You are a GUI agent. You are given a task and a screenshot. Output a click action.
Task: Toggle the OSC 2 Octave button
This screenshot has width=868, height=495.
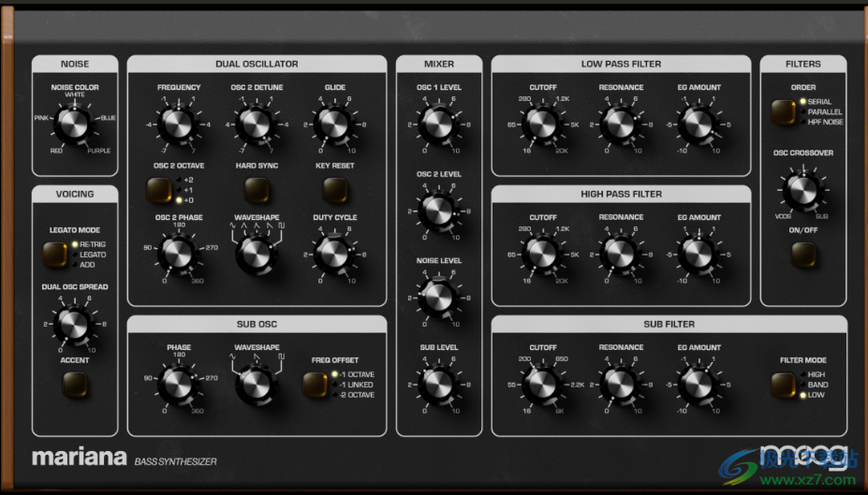pos(159,190)
